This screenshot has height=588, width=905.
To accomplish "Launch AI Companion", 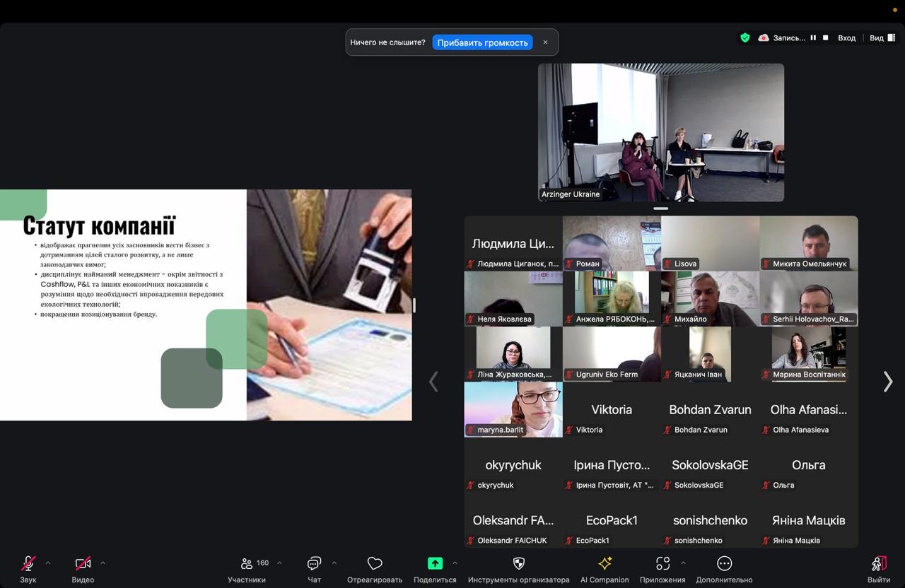I will [605, 563].
